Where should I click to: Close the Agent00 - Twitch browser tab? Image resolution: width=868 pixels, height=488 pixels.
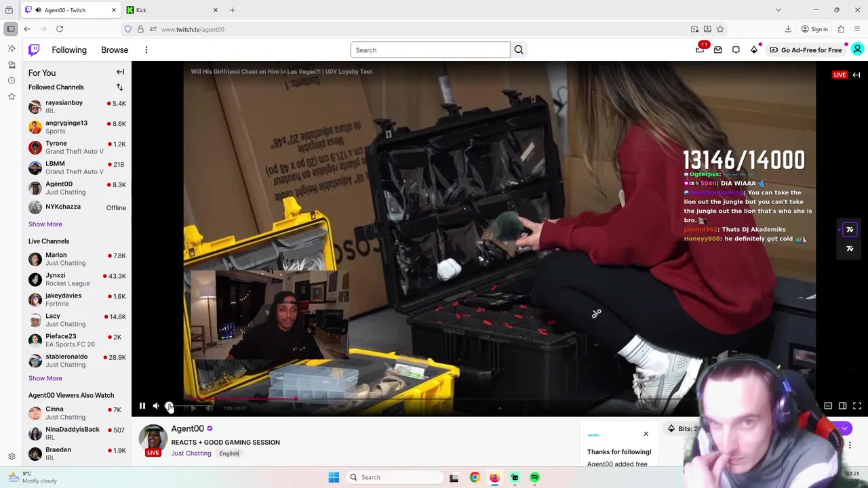pos(114,10)
